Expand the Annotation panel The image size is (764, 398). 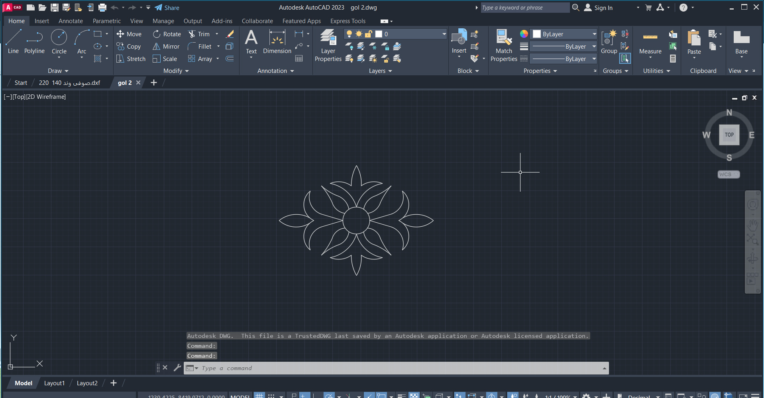275,71
